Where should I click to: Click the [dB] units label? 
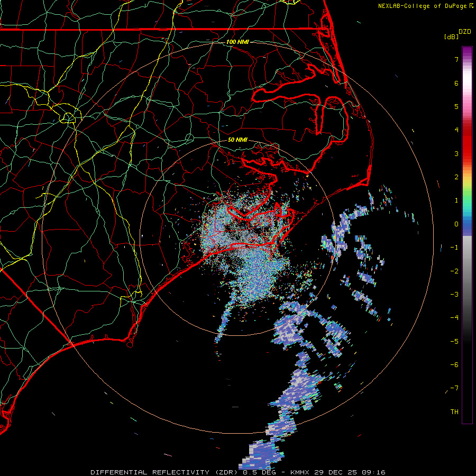pyautogui.click(x=452, y=36)
